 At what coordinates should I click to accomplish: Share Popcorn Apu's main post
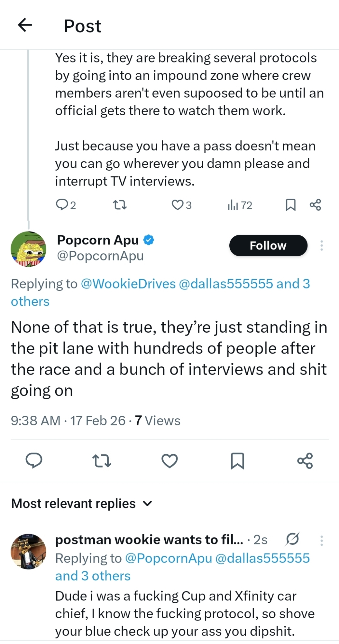point(305,460)
